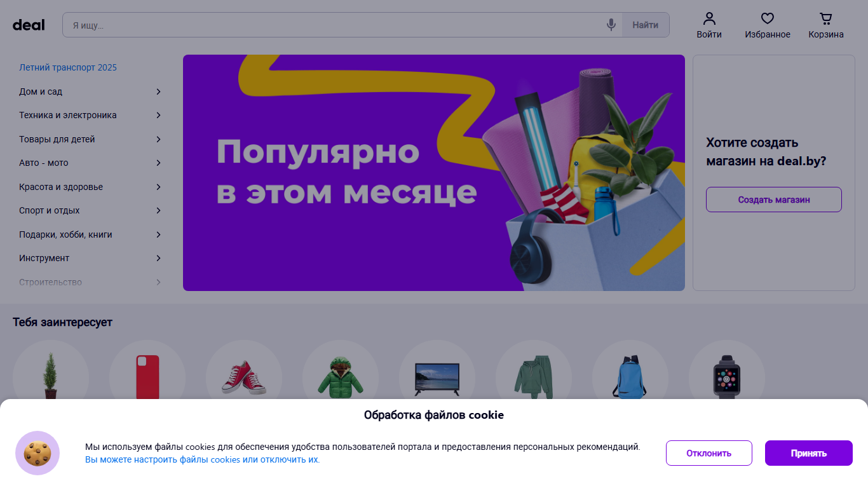Open the Корзина shopping cart
Viewport: 868px width, 488px height.
(x=826, y=25)
